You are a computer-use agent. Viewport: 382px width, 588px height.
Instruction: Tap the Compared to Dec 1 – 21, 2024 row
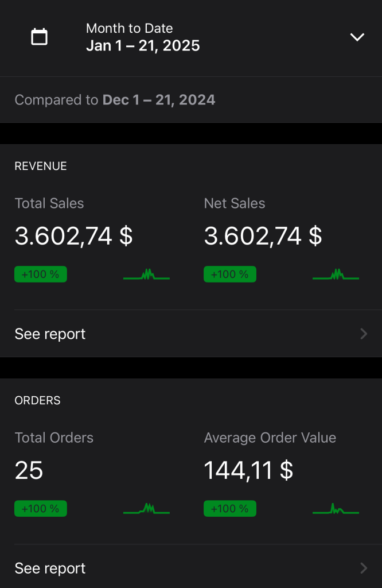pyautogui.click(x=191, y=100)
